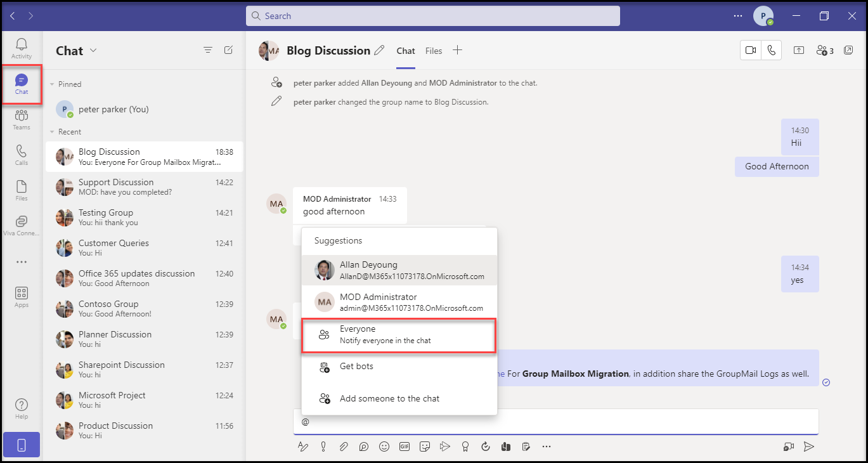Collapse the Recent chats section
868x463 pixels.
point(52,132)
